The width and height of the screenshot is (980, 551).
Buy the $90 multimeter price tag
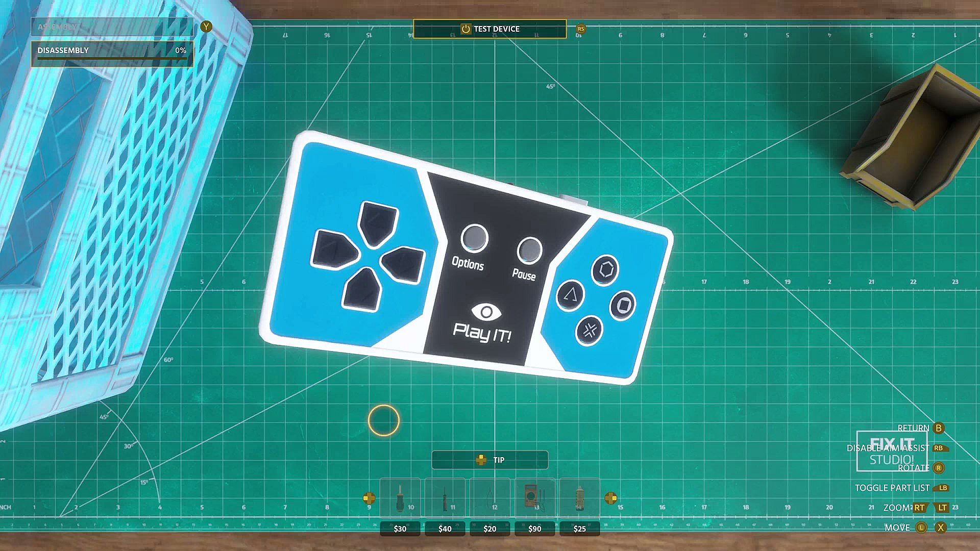click(x=534, y=529)
